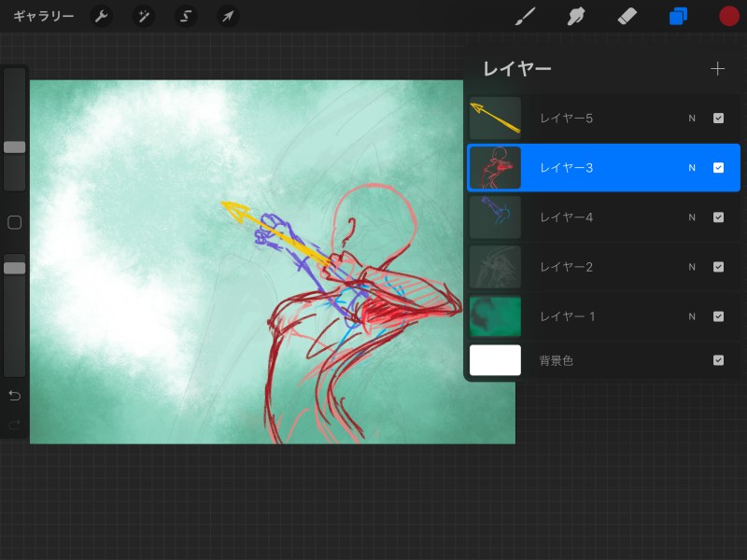The width and height of the screenshot is (747, 560).
Task: Tap the 背景色 label
Action: coord(556,360)
